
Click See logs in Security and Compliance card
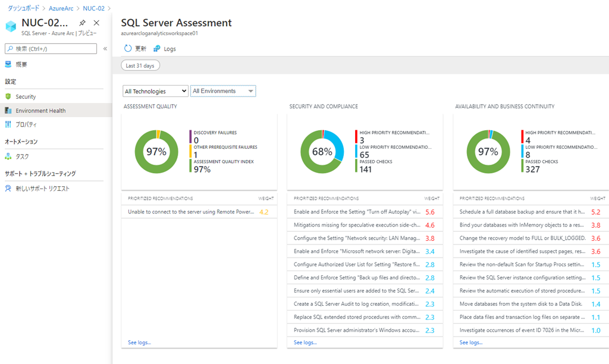tap(305, 343)
